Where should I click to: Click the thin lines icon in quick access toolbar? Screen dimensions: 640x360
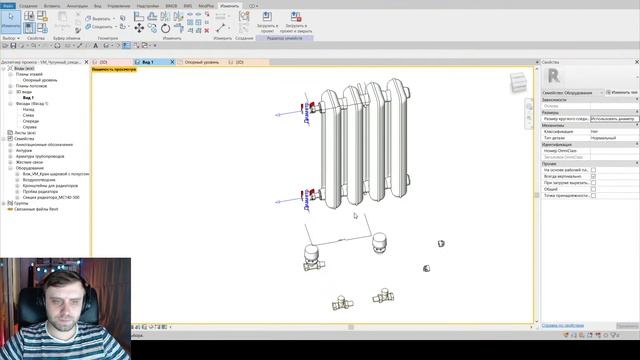pyautogui.click(x=127, y=46)
